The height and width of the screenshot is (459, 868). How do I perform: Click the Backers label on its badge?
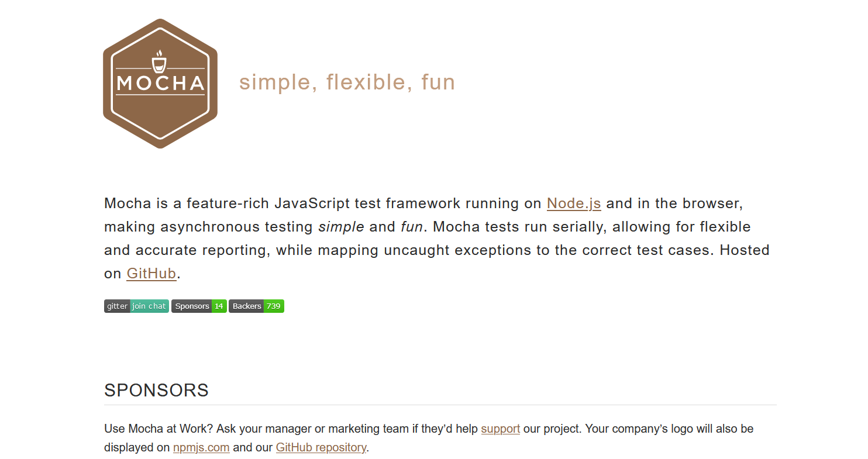(246, 306)
